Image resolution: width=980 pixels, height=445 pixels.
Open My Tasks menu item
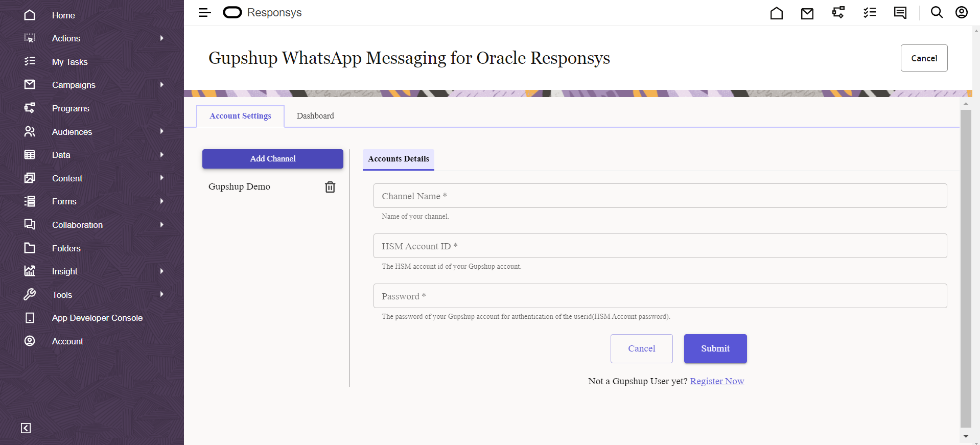[x=70, y=62]
